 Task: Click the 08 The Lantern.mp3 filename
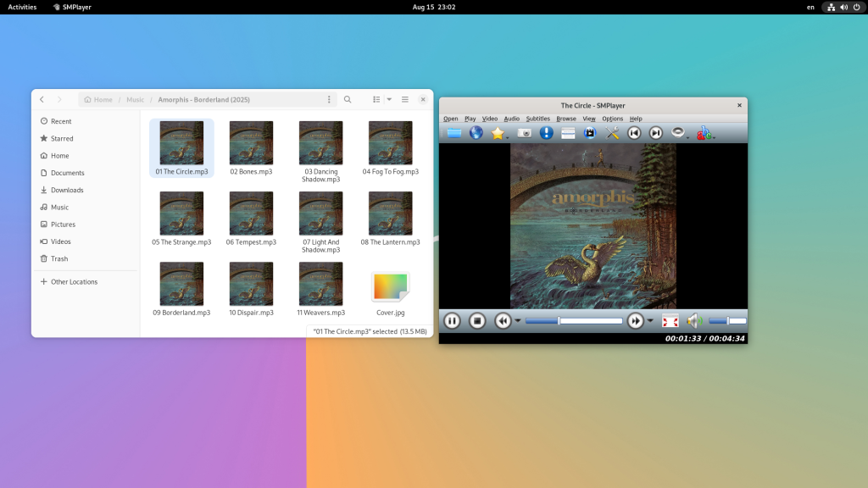coord(390,242)
